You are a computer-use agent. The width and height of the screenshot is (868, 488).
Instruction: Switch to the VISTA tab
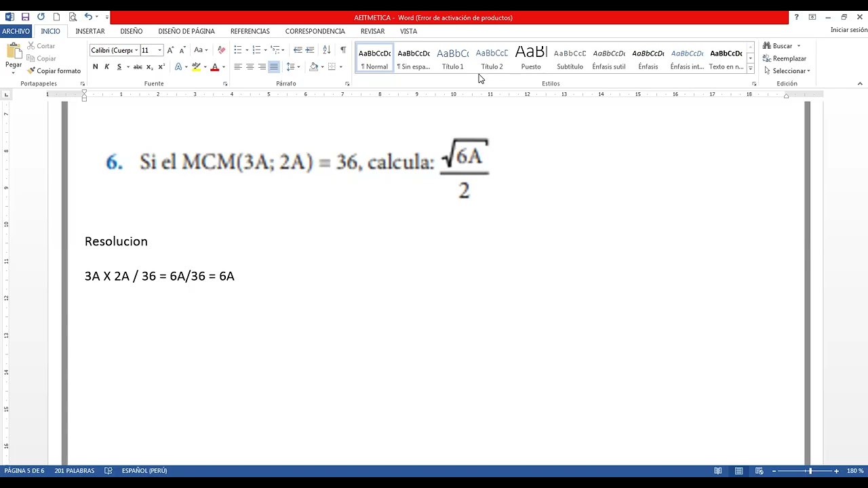coord(408,31)
